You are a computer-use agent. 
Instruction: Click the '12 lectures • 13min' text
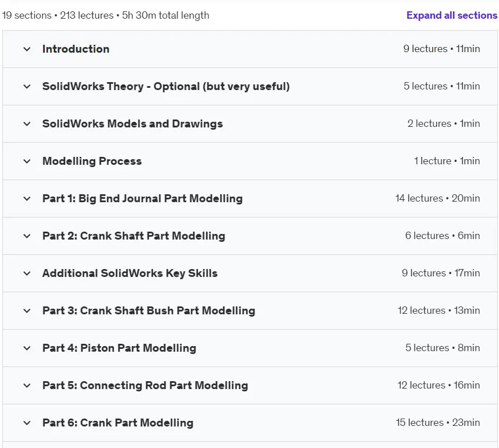tap(439, 310)
